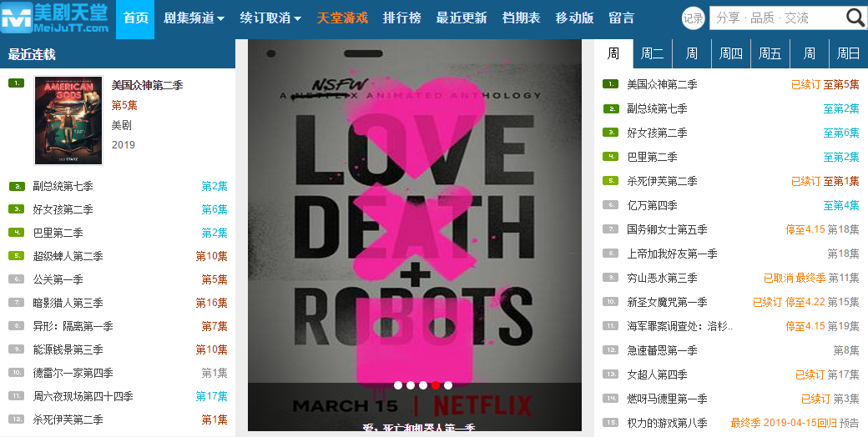This screenshot has height=437, width=868.
Task: Select the red active carousel dot
Action: [x=436, y=385]
